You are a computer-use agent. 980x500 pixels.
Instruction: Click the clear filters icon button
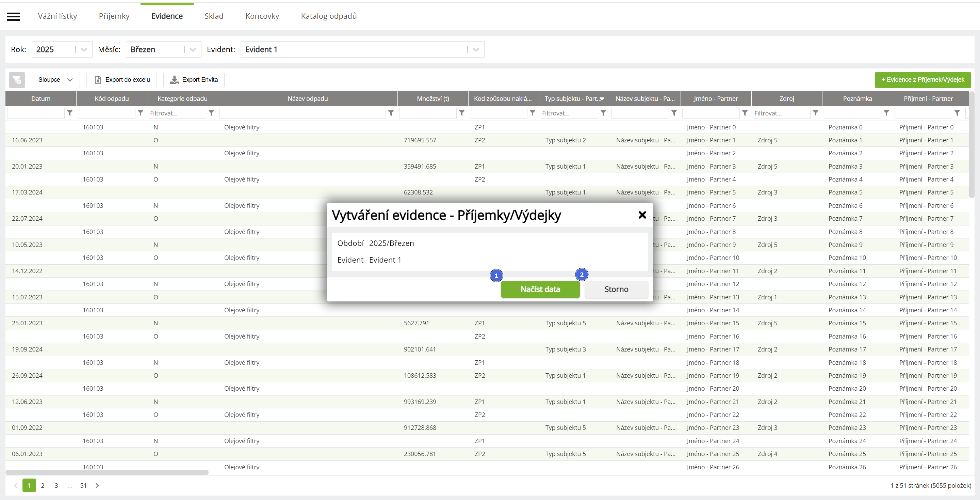tap(17, 80)
